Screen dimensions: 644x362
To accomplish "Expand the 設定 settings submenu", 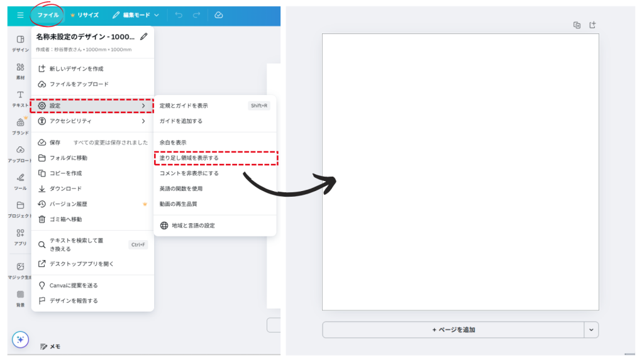I will (x=92, y=106).
